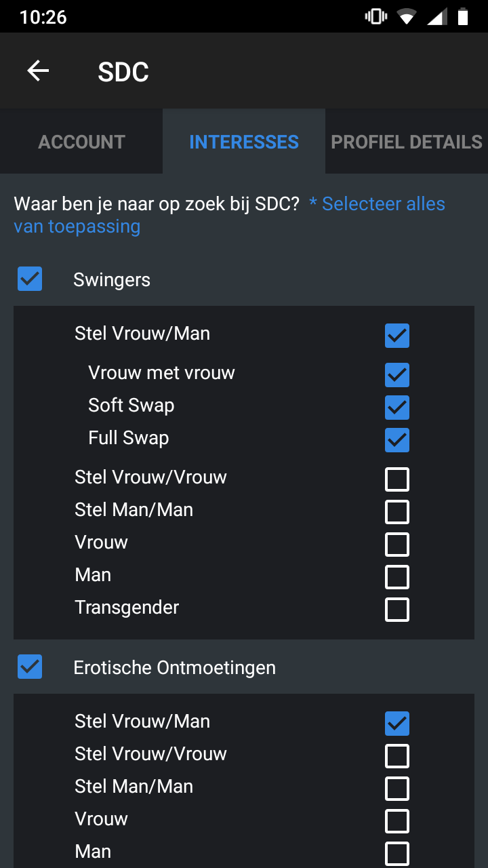Tap the back arrow to leave SDC settings
Viewport: 488px width, 868px height.
38,71
